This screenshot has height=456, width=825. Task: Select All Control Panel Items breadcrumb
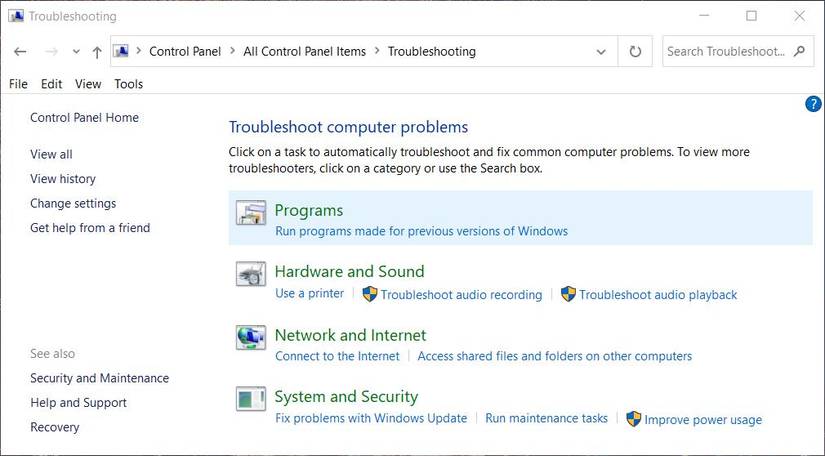click(305, 52)
